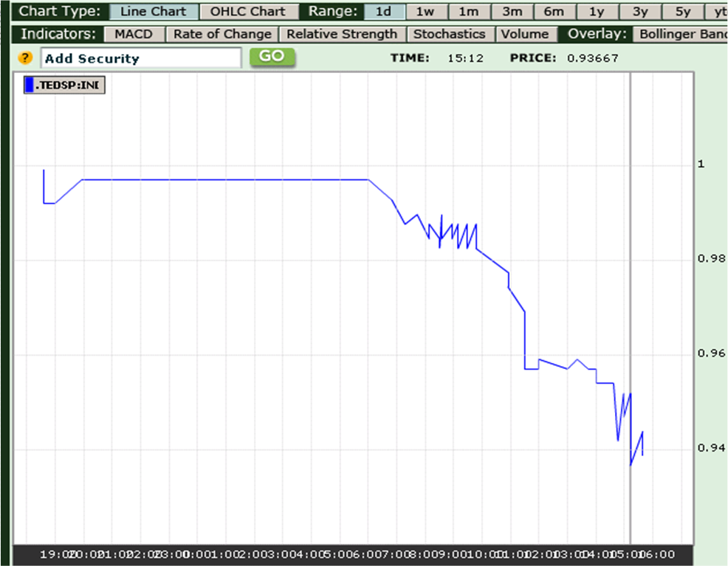Click the 0.96 y-axis label
The height and width of the screenshot is (566, 728).
711,353
